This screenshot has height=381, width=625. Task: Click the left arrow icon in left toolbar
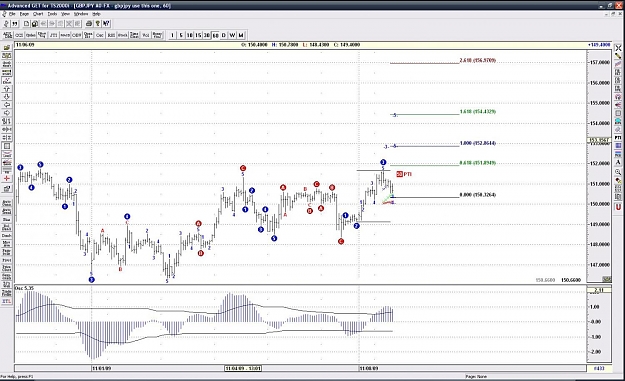[7, 105]
